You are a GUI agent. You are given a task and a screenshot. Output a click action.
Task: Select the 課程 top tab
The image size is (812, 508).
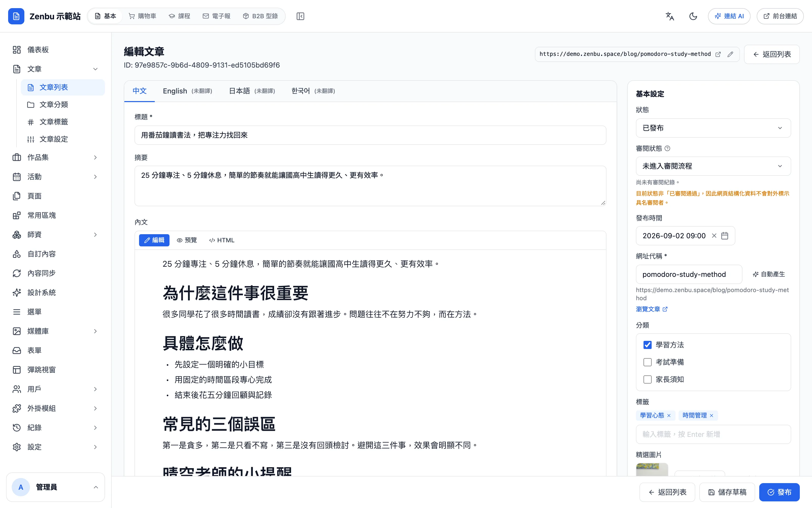(x=179, y=16)
